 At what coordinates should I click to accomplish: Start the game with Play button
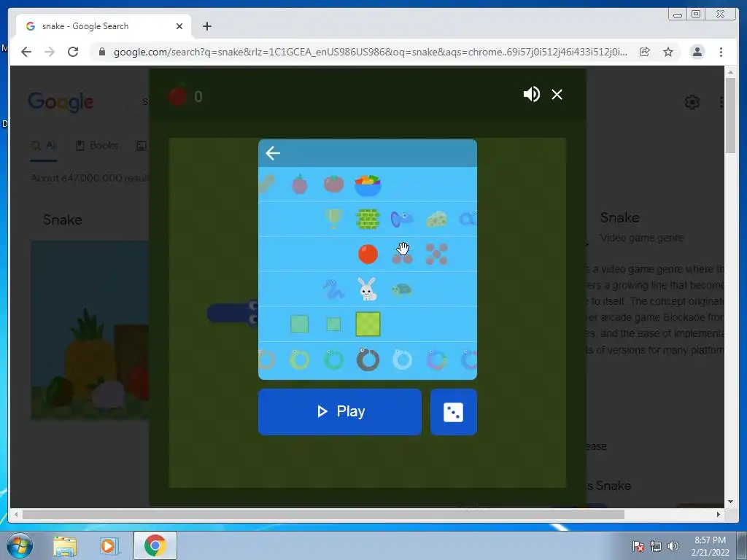click(340, 411)
